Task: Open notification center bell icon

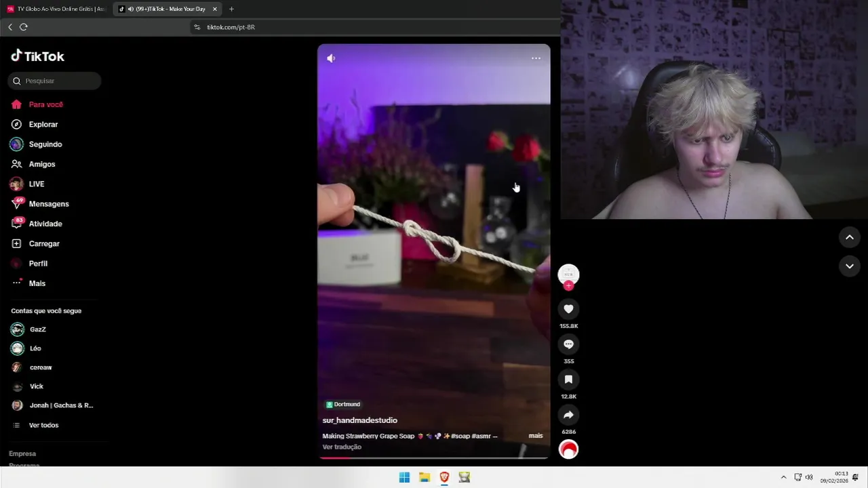Action: [x=856, y=477]
